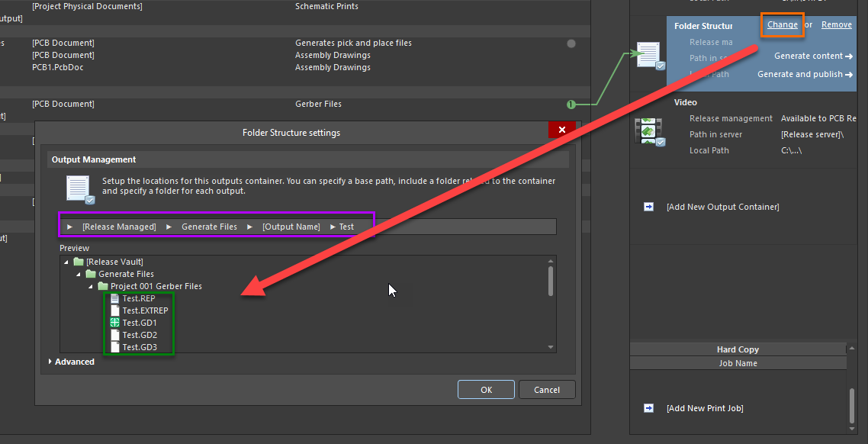This screenshot has height=444, width=868.
Task: Click the Test.REP report file icon
Action: tap(115, 298)
